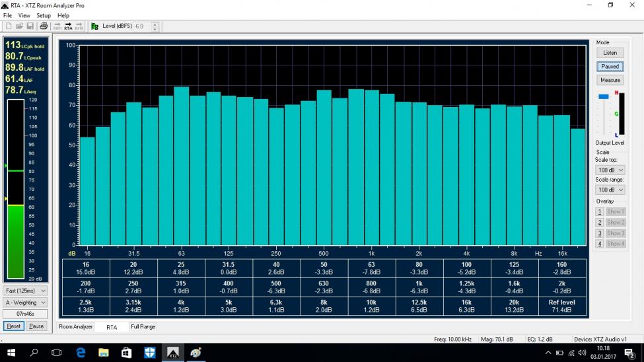The image size is (644, 362).
Task: Toggle Show 3 overlay
Action: pyautogui.click(x=615, y=233)
